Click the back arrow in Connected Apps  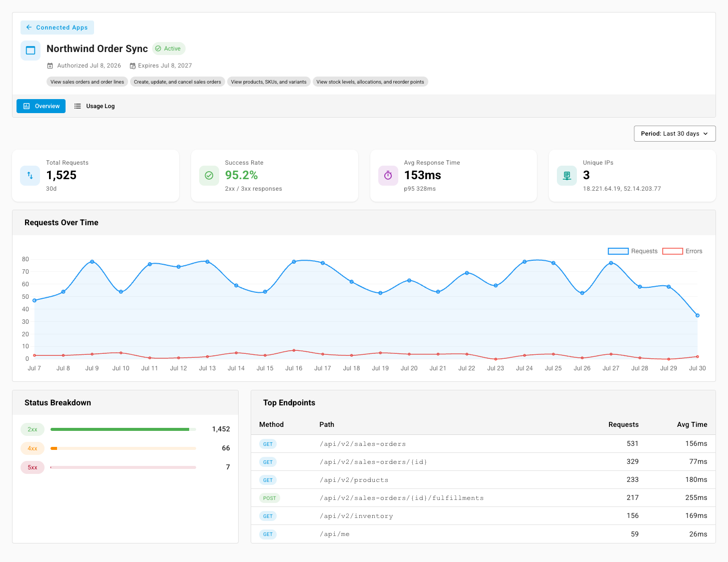(29, 28)
